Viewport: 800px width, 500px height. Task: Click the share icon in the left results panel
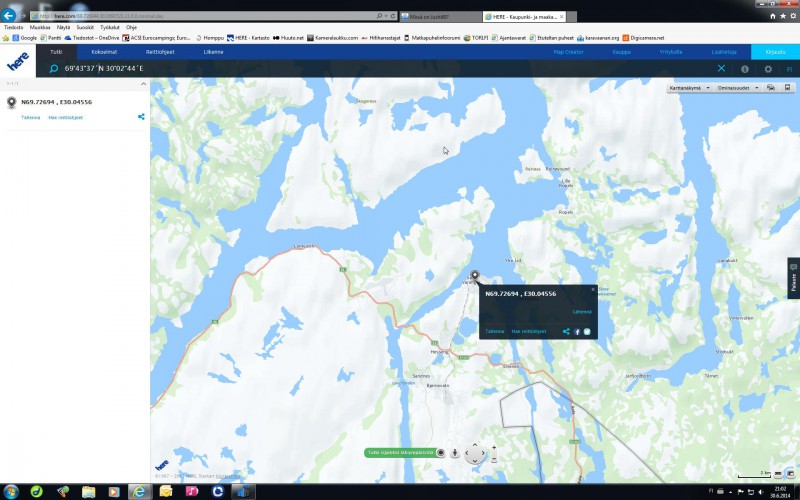pyautogui.click(x=141, y=117)
